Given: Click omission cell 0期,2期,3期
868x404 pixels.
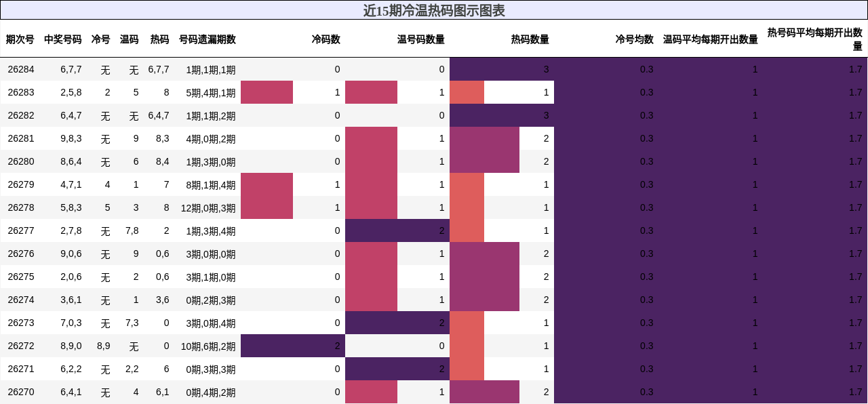Looking at the screenshot, I should pos(211,300).
